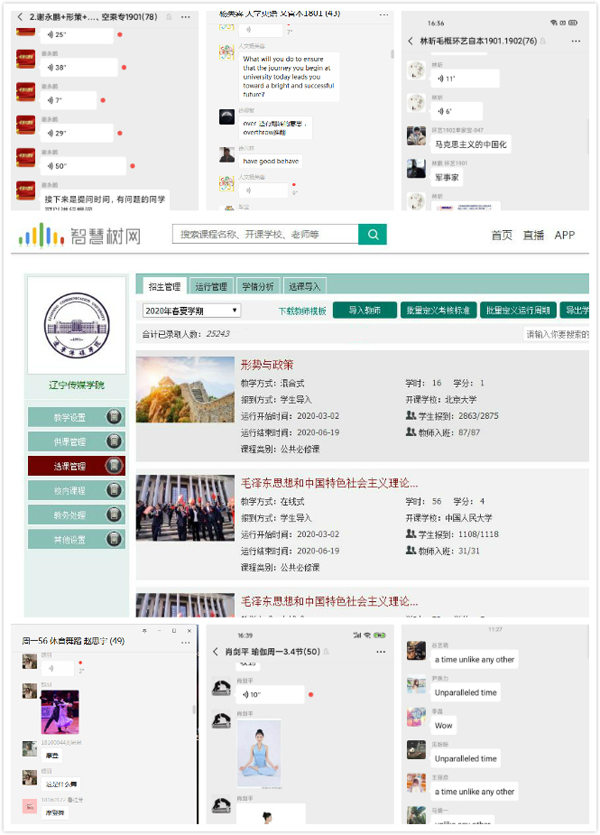The height and width of the screenshot is (835, 600).
Task: Switch to the 运行管理 tab
Action: pos(211,286)
